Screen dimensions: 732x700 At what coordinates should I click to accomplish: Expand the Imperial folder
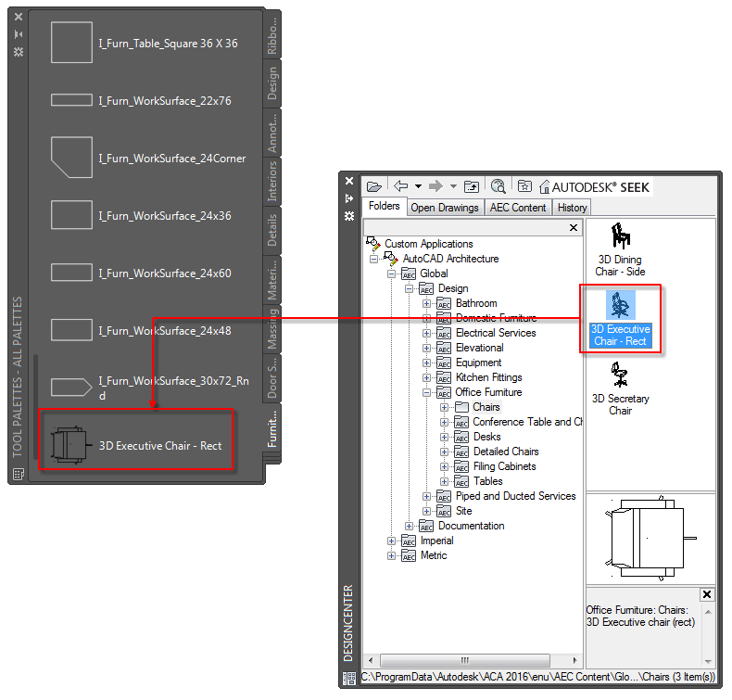391,541
